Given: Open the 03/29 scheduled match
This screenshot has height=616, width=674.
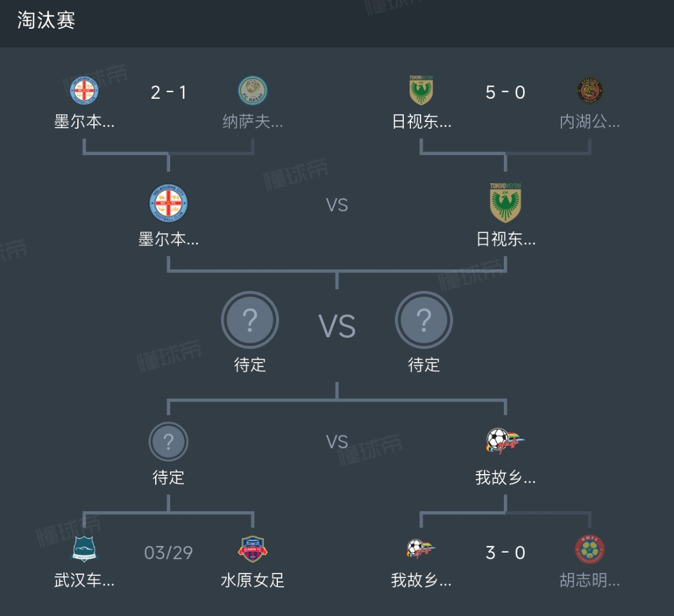Looking at the screenshot, I should pos(168,553).
